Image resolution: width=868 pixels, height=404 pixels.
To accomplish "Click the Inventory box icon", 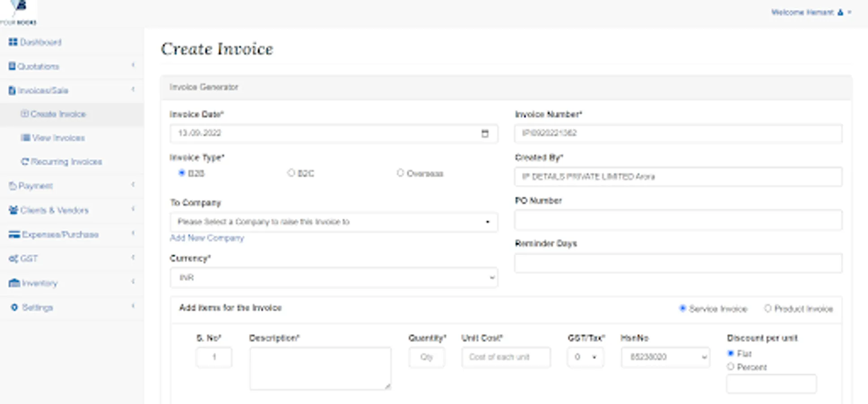I will (x=14, y=283).
